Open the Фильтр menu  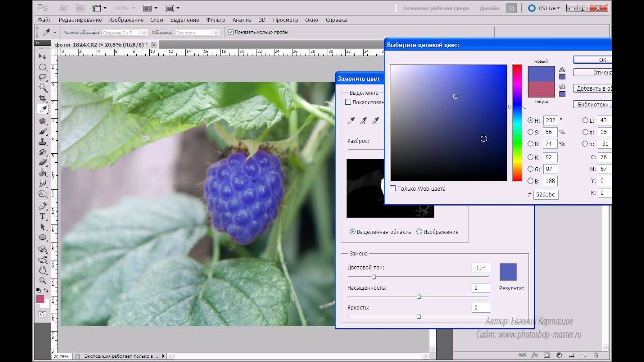tap(216, 20)
